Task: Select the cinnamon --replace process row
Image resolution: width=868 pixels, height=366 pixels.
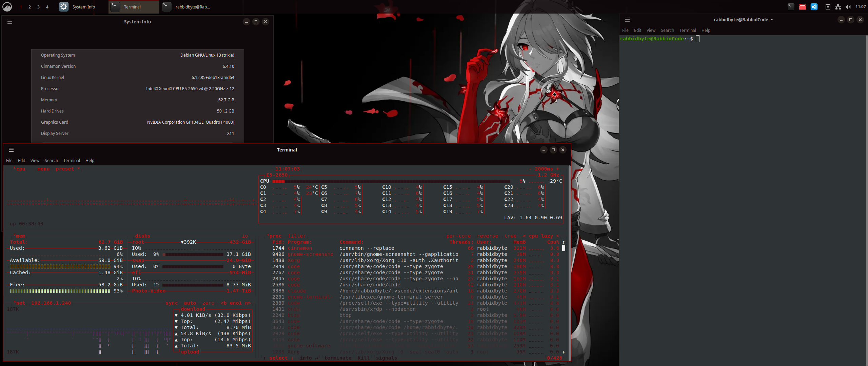Action: (x=416, y=248)
